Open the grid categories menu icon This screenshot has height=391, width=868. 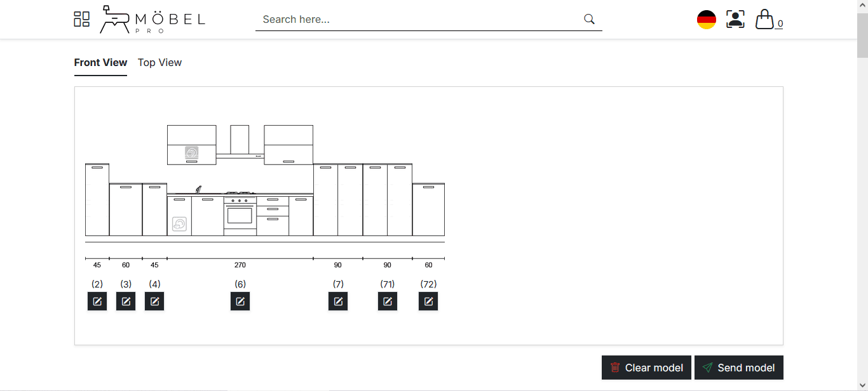81,19
